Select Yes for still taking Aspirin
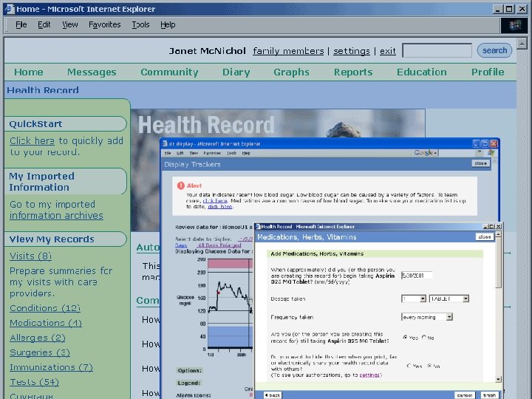This screenshot has height=399, width=532. (x=405, y=337)
